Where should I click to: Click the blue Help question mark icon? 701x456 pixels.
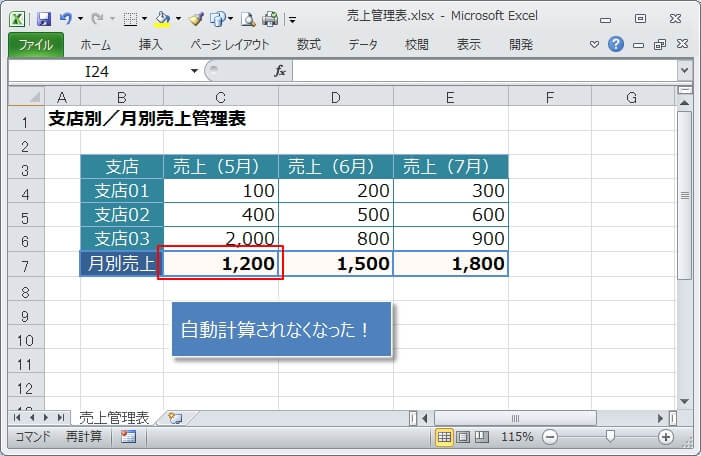tap(616, 44)
